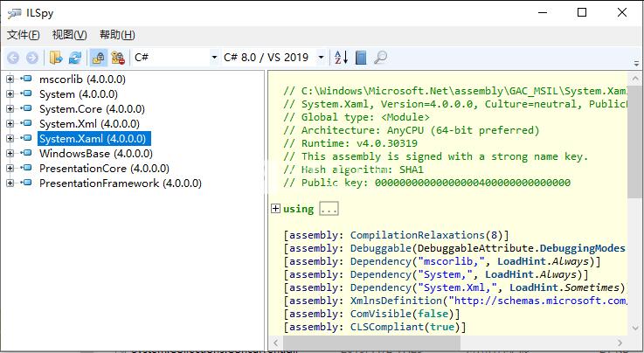Toggle show private/internal members button
This screenshot has width=644, height=353.
point(98,58)
